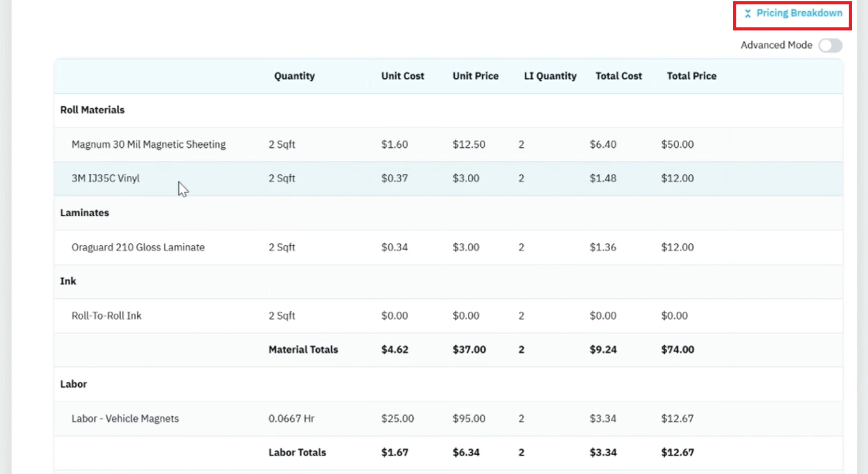Click the $25.00 labor unit cost
This screenshot has height=474, width=868.
[x=398, y=419]
